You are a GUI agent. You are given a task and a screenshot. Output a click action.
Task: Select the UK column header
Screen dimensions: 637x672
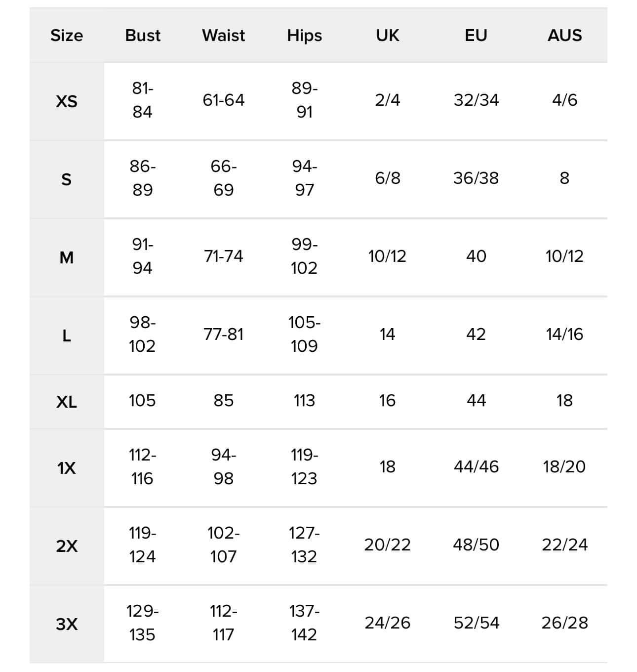(x=387, y=36)
